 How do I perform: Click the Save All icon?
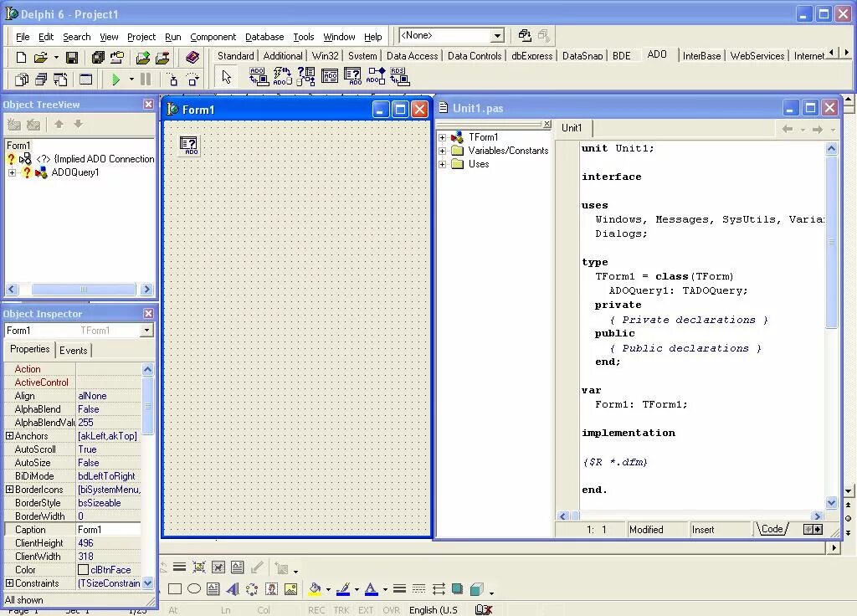[98, 57]
